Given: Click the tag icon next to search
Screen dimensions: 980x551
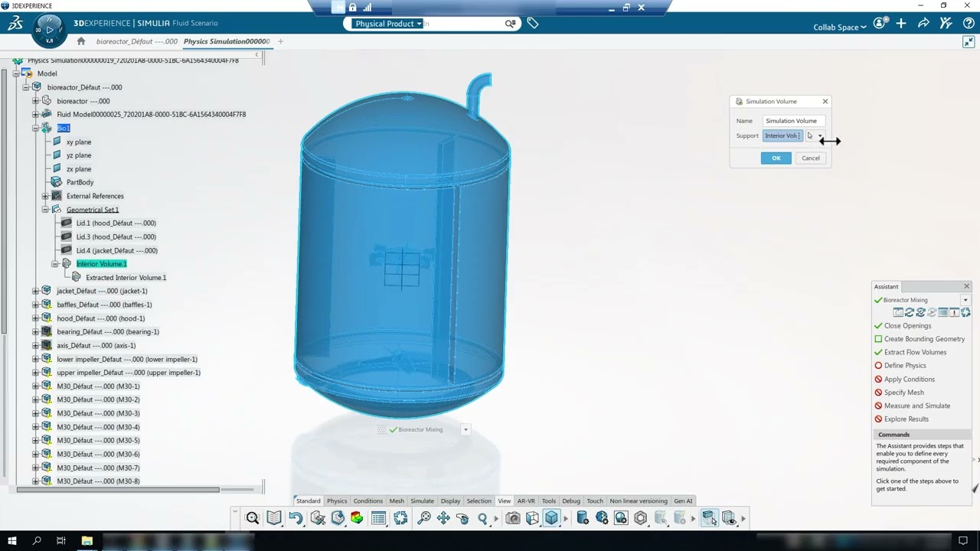Looking at the screenshot, I should click(533, 24).
